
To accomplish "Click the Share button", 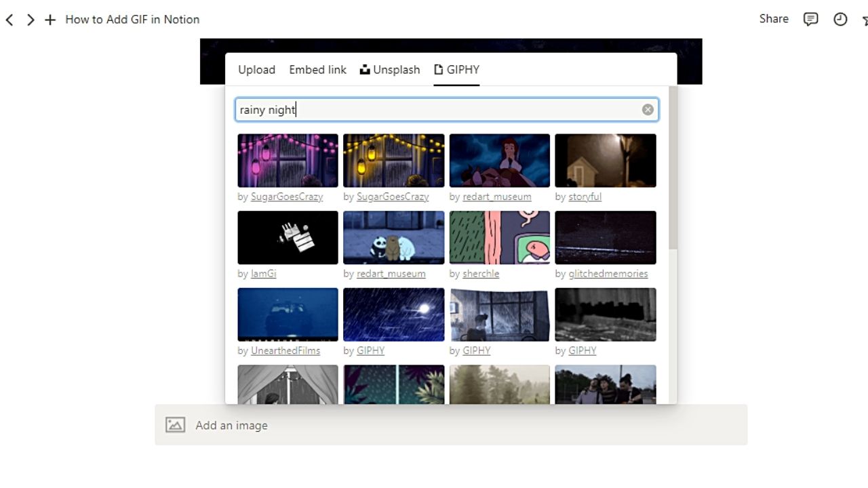I will point(773,18).
